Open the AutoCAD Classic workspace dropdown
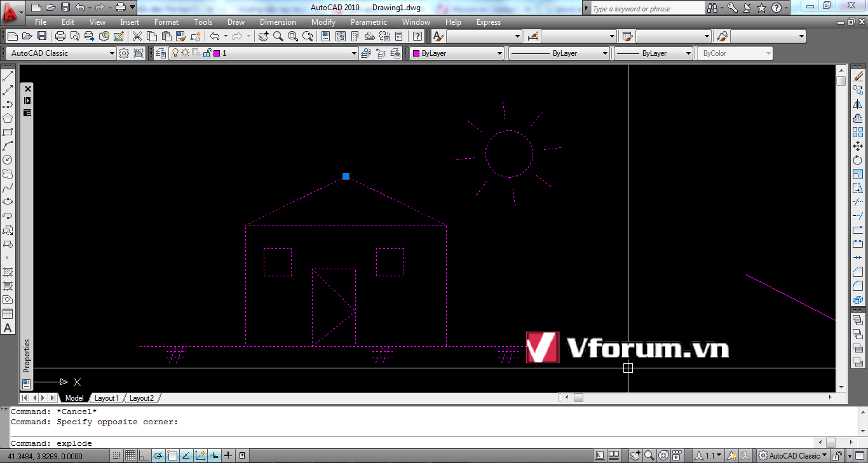This screenshot has width=868, height=463. point(62,53)
